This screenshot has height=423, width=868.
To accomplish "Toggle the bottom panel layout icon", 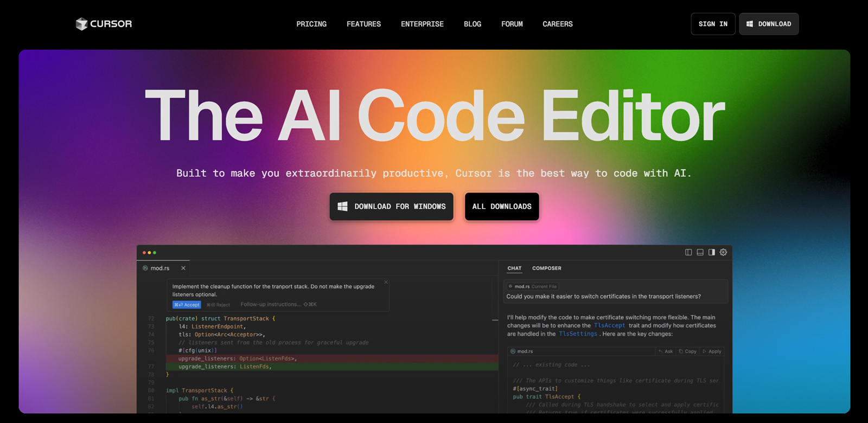I will (700, 252).
